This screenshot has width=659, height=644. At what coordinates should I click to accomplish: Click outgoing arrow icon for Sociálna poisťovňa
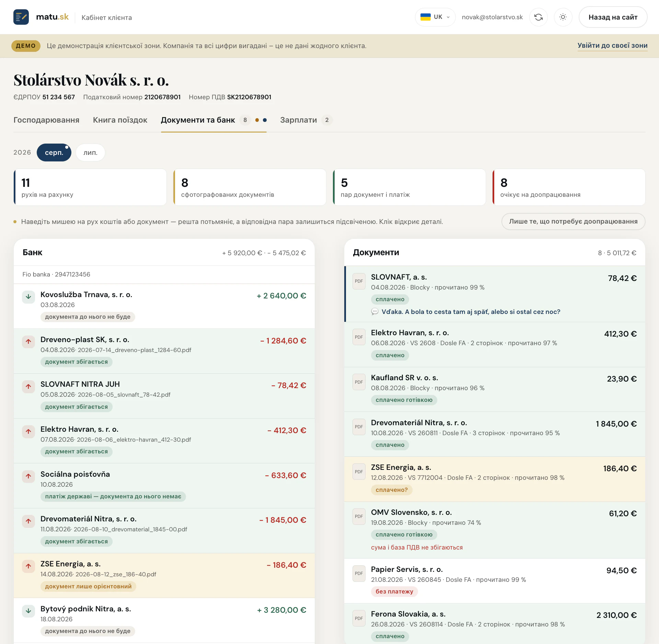28,476
